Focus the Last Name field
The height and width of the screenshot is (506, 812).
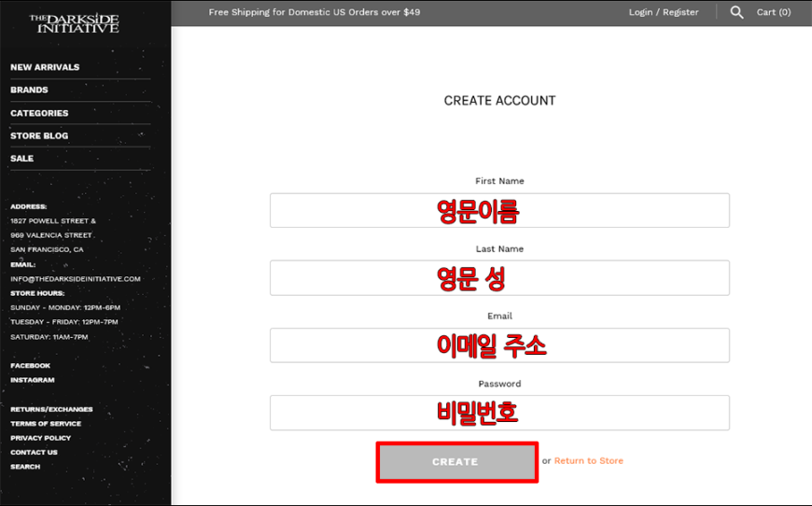[x=499, y=278]
